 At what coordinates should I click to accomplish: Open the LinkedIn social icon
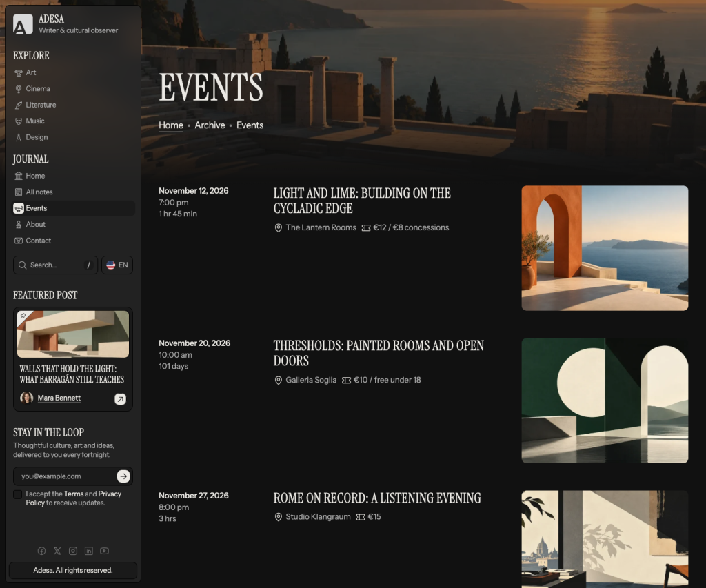[89, 551]
